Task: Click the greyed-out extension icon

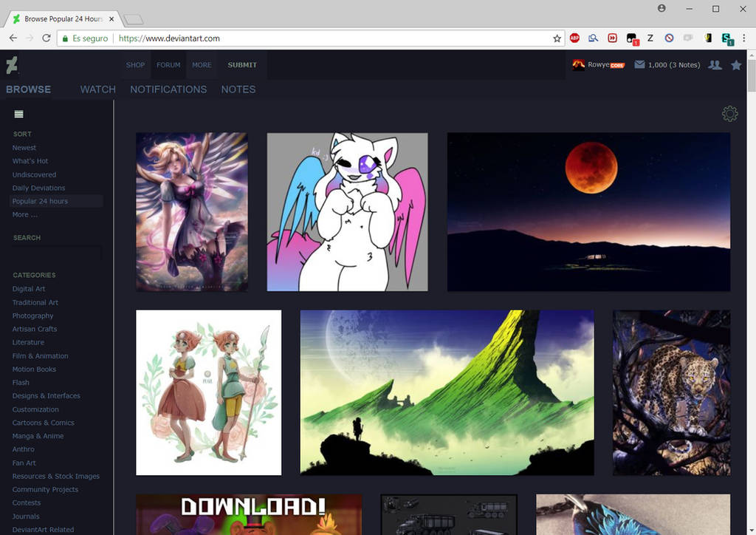Action: 688,38
